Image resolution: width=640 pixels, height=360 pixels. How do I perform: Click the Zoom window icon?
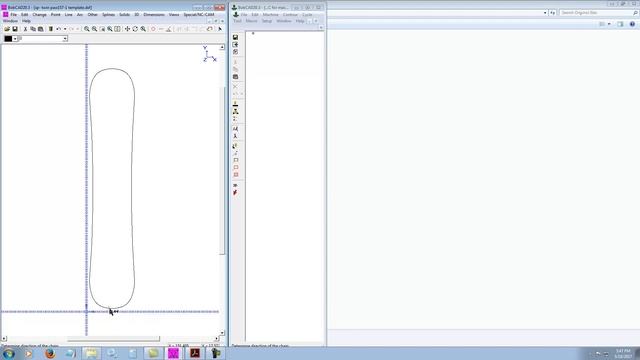pos(102,29)
